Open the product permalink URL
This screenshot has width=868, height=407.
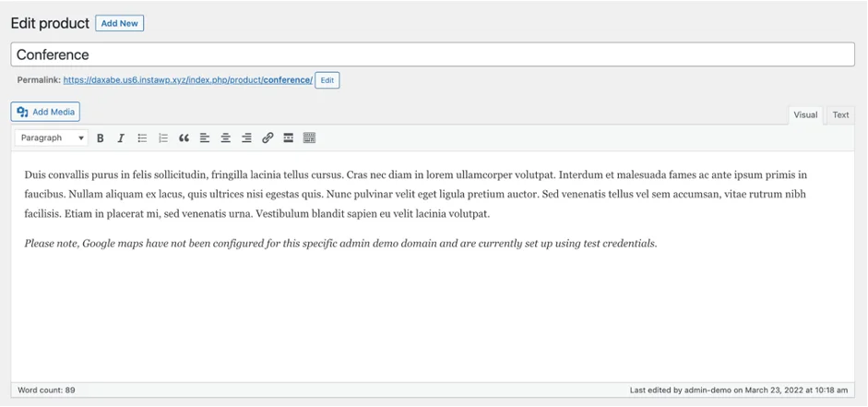coord(187,80)
